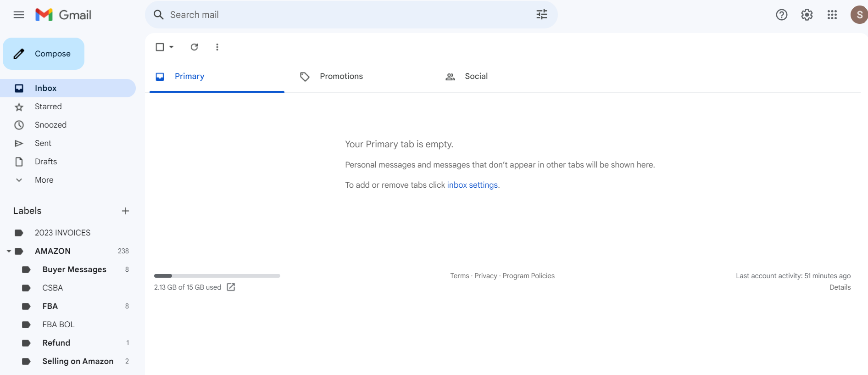Open the Terms link
The height and width of the screenshot is (375, 868).
(x=460, y=276)
